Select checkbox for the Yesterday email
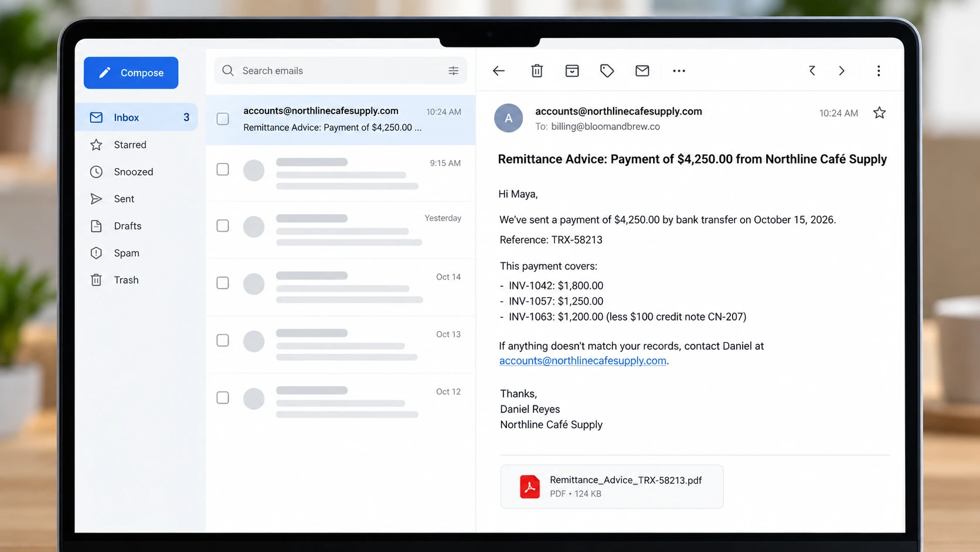Viewport: 980px width, 552px height. (223, 226)
